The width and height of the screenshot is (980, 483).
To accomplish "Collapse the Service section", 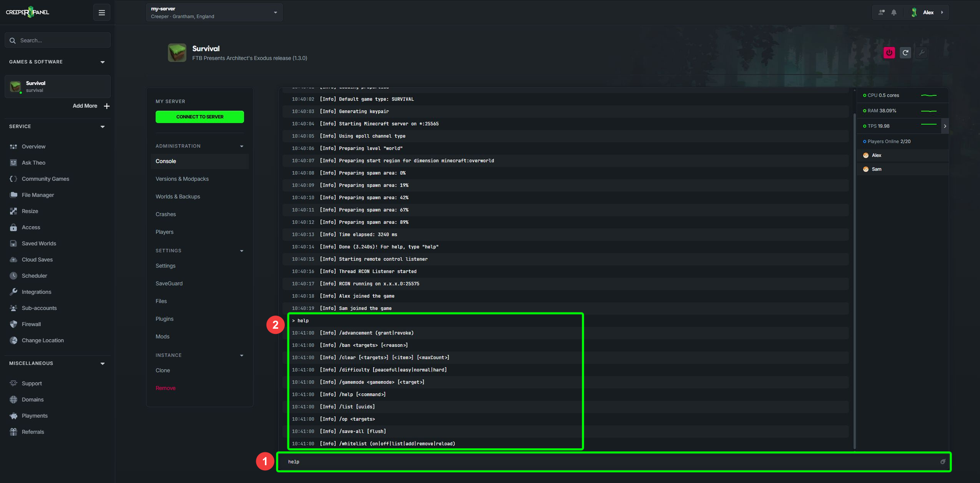I will (103, 127).
